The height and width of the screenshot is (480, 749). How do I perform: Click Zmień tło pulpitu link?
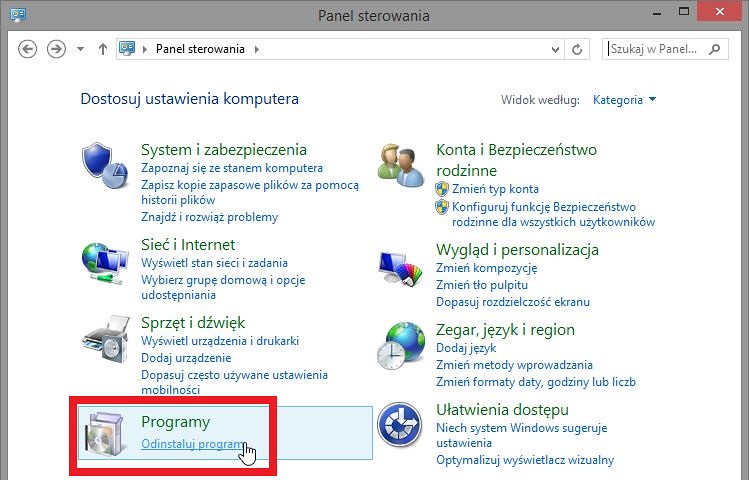(482, 285)
